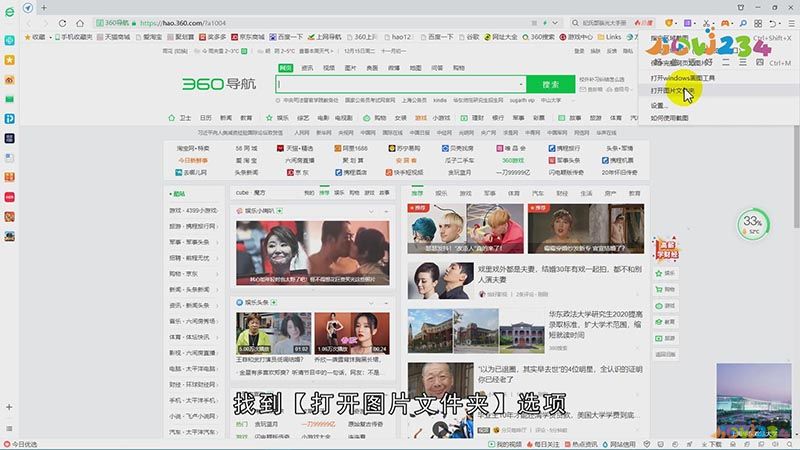Switch to 资讯 search tab
800x450 pixels.
click(307, 68)
